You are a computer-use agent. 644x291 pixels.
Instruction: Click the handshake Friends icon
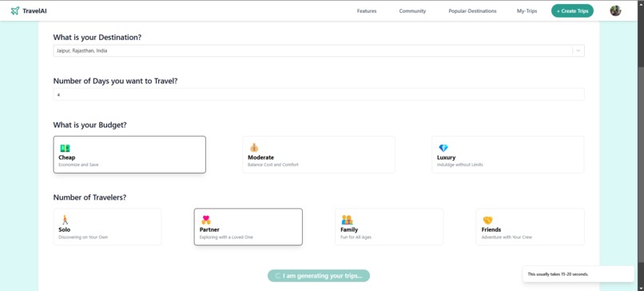coord(487,221)
